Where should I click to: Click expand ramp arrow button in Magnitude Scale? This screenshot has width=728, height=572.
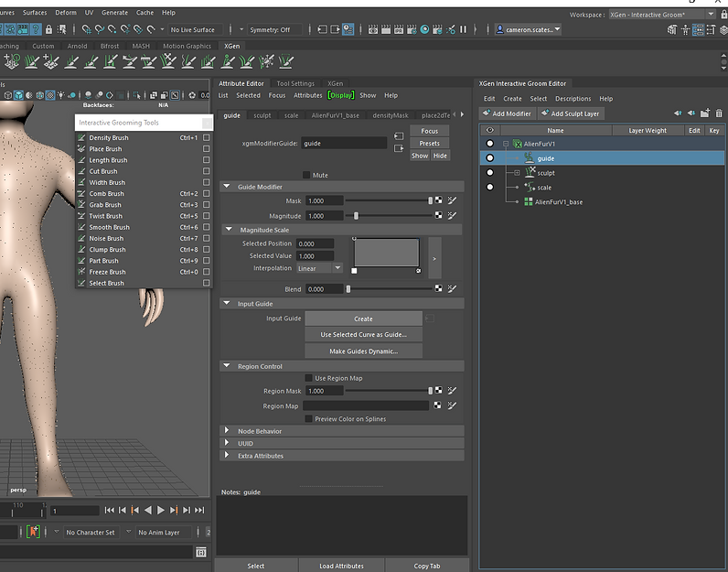click(x=434, y=258)
